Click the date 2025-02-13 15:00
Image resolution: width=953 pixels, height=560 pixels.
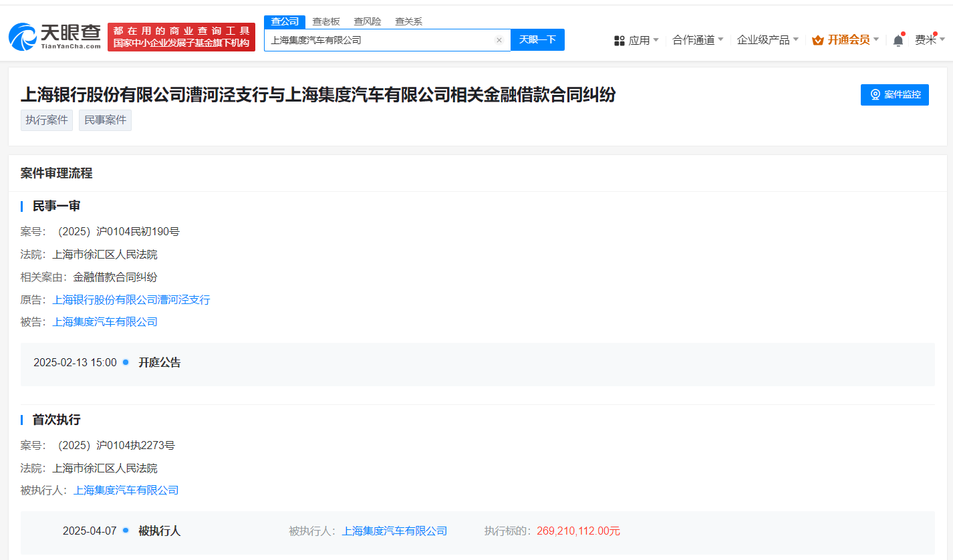tap(75, 363)
